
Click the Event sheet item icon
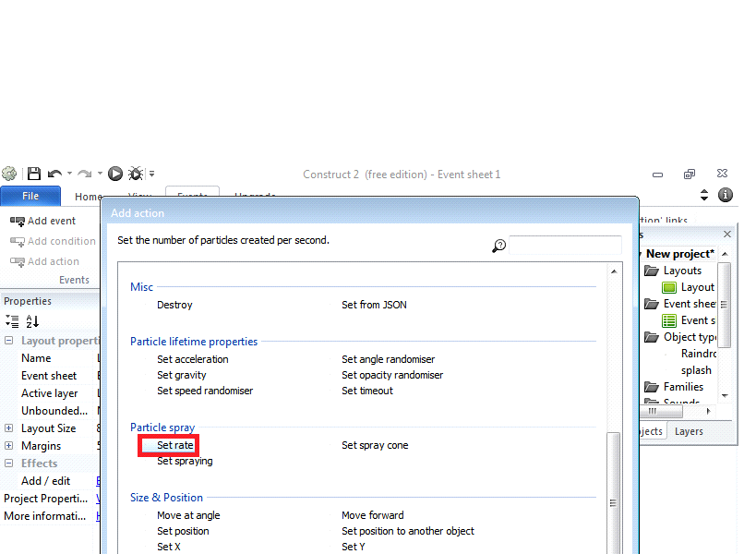(669, 320)
